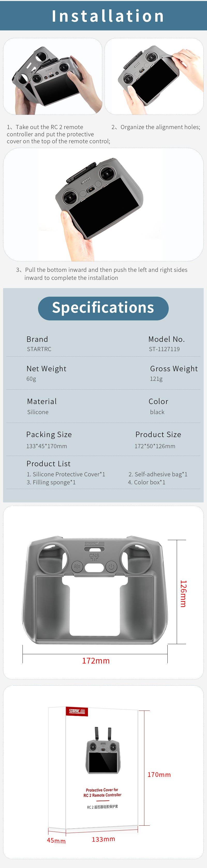
Task: Click the oval cutout between cover buttons
Action: (x=94, y=568)
